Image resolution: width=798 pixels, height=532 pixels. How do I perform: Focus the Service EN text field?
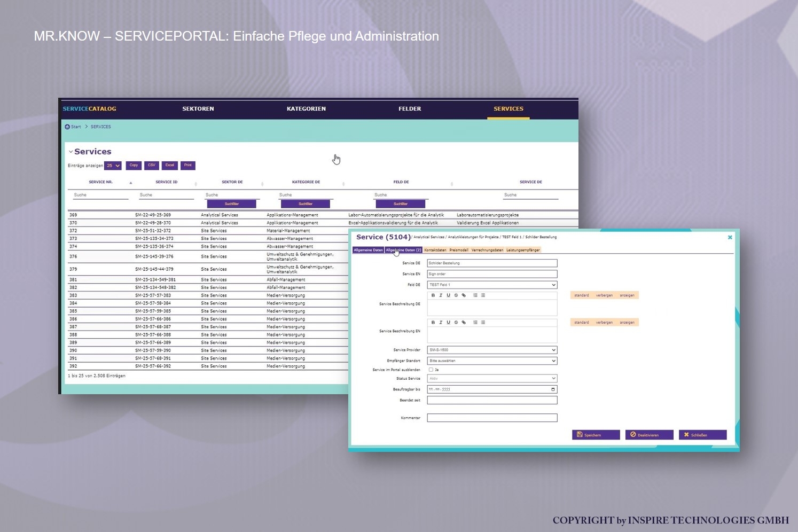tap(492, 274)
